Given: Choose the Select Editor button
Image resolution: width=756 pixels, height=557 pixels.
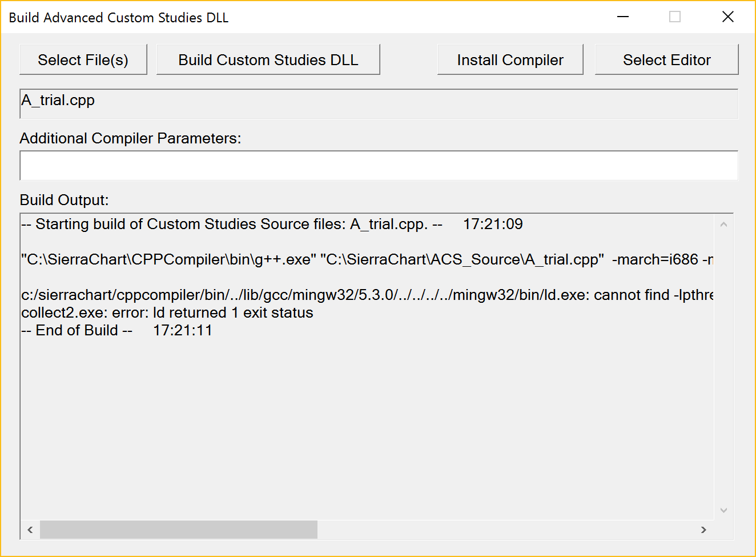Looking at the screenshot, I should click(666, 60).
